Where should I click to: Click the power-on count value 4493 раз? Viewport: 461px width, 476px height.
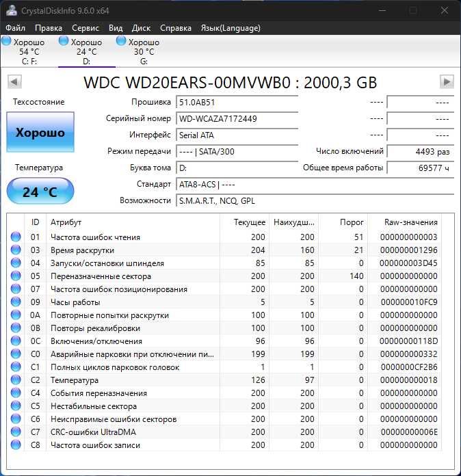click(421, 151)
